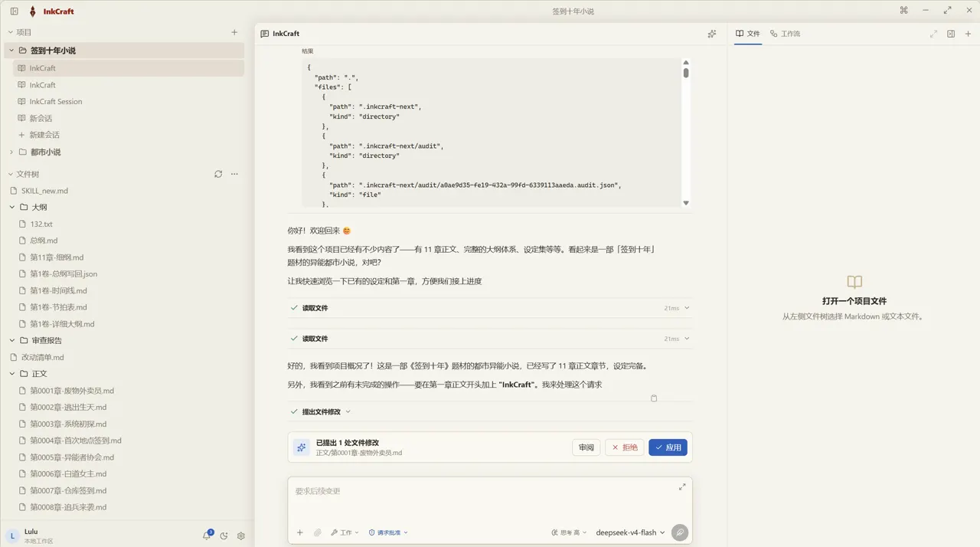The width and height of the screenshot is (980, 547).
Task: Open the 请求批准 approval dropdown
Action: point(388,532)
